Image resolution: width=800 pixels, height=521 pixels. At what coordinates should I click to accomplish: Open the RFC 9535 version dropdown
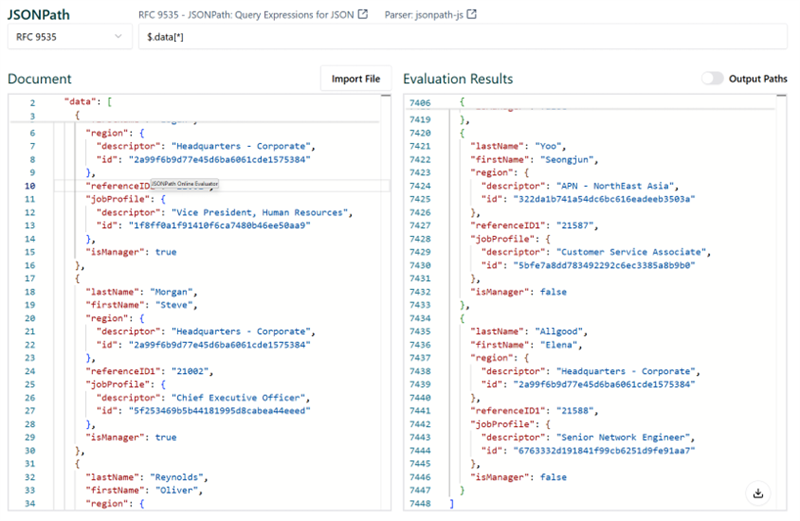coord(69,37)
